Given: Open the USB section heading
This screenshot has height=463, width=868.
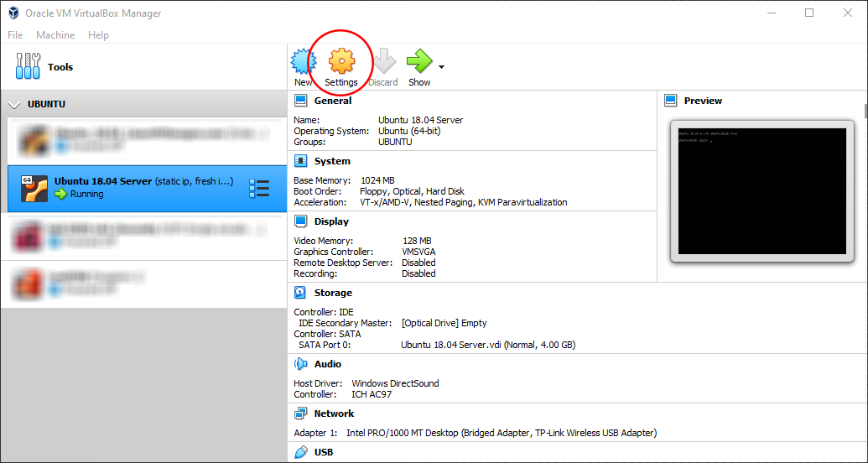Looking at the screenshot, I should click(x=324, y=452).
